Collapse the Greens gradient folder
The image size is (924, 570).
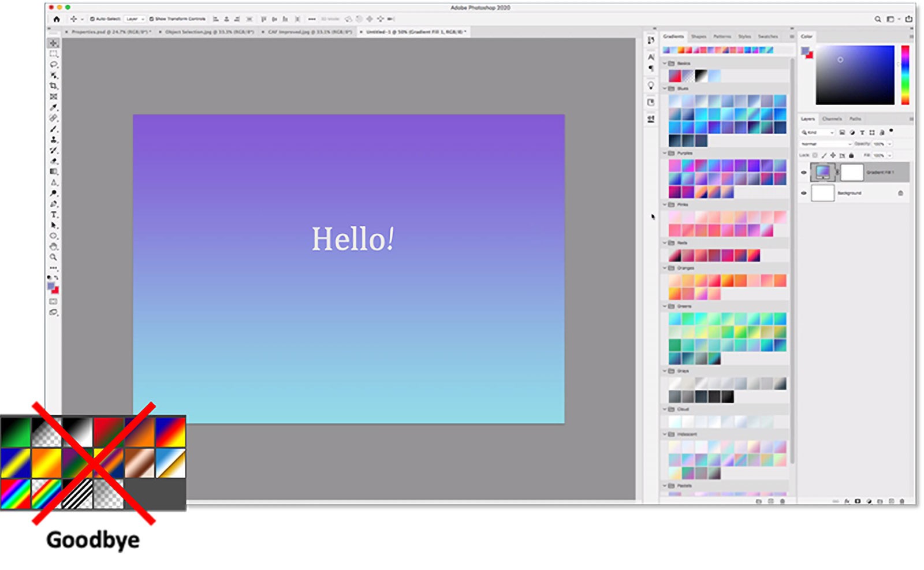point(665,306)
